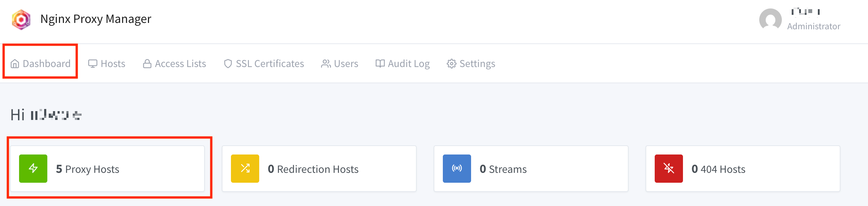This screenshot has height=206, width=868.
Task: Click the red 404 Hosts icon
Action: pyautogui.click(x=669, y=169)
